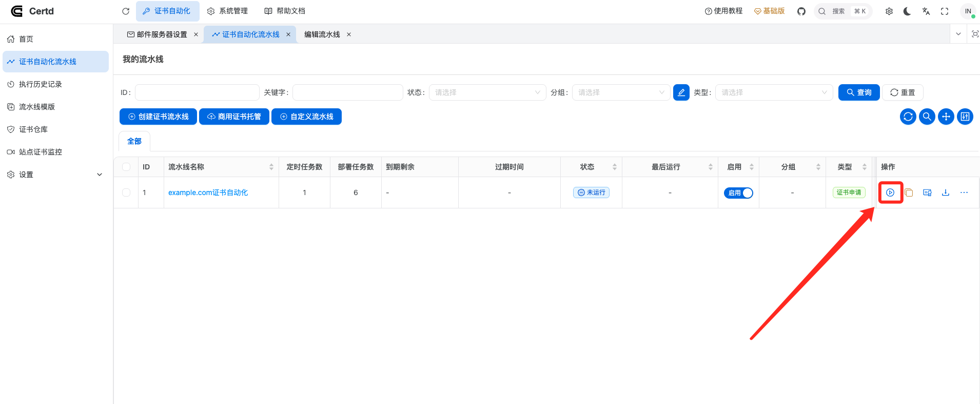Open the 类型 filter dropdown
This screenshot has width=980, height=404.
coord(774,92)
